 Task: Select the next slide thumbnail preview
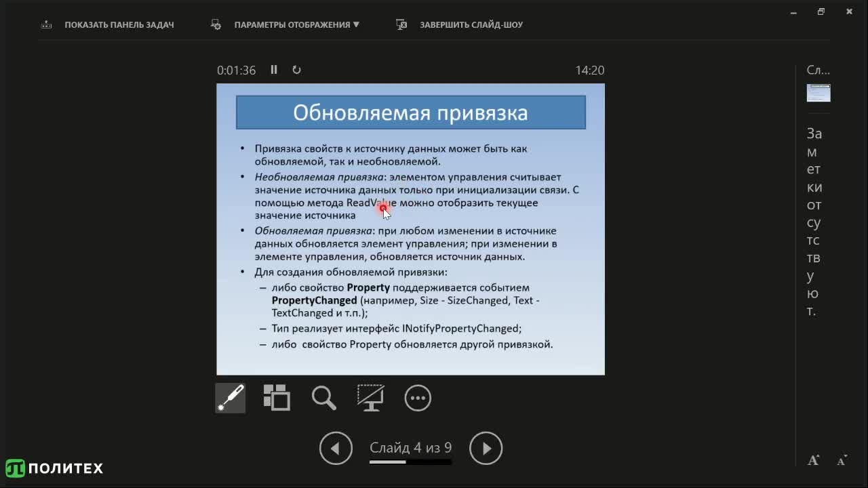click(818, 93)
